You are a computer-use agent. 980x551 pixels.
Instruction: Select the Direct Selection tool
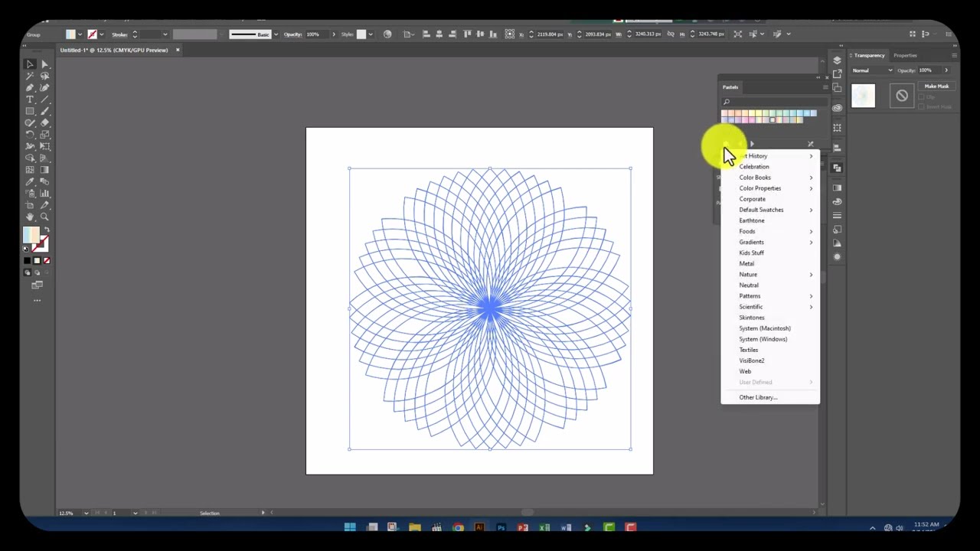pyautogui.click(x=44, y=64)
